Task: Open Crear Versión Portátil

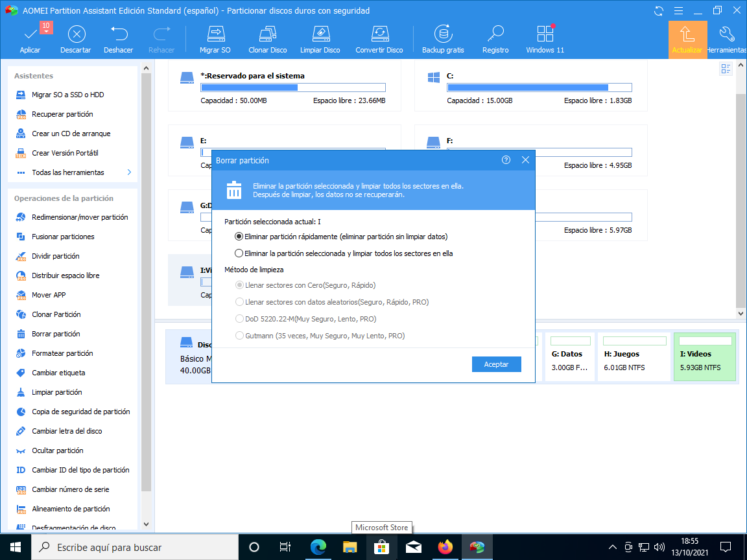Action: tap(65, 154)
